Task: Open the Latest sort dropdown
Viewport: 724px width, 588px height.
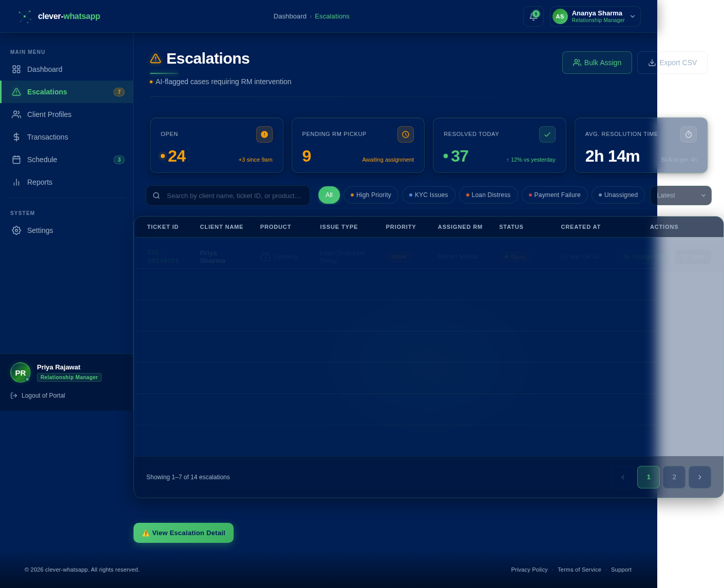Action: (x=680, y=195)
